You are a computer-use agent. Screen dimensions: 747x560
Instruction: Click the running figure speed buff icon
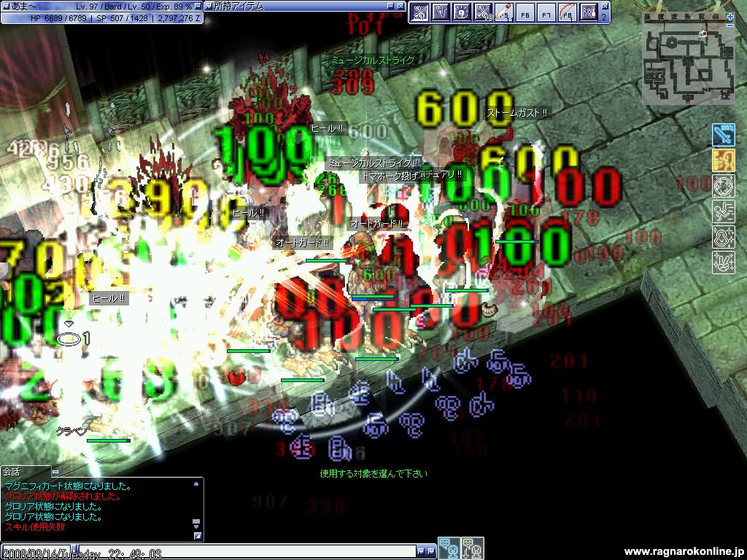coord(723,211)
